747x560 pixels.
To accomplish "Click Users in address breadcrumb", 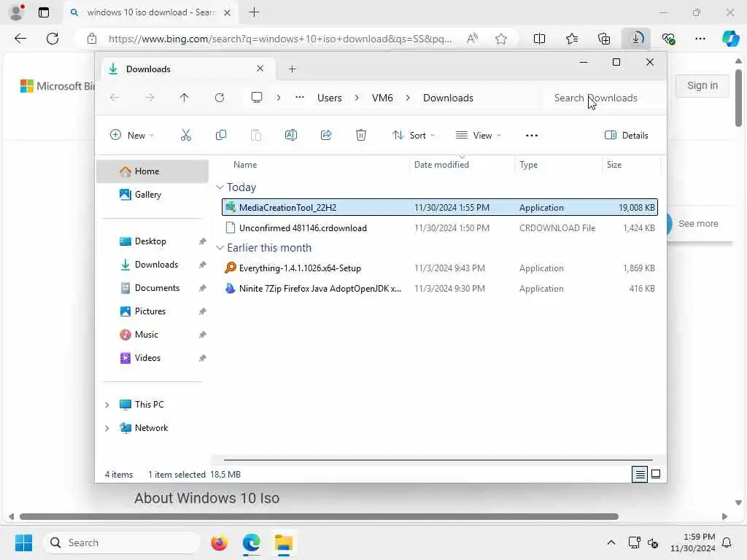I will 330,98.
